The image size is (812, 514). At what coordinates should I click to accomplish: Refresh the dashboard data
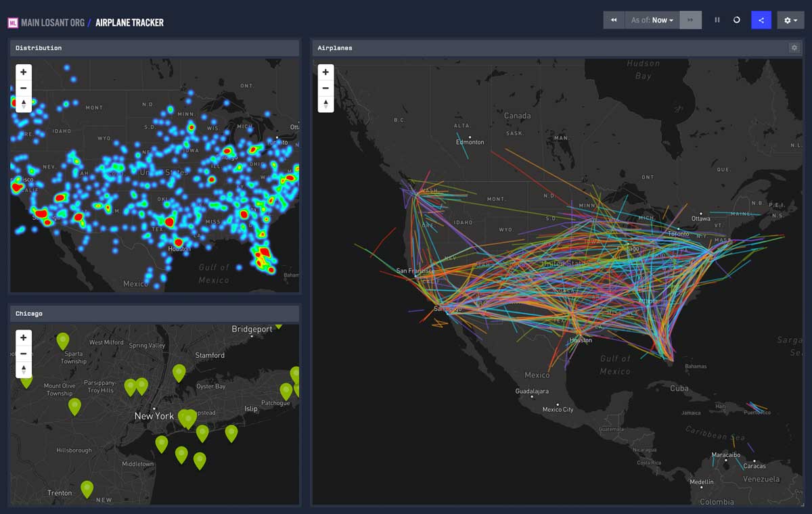pyautogui.click(x=736, y=20)
